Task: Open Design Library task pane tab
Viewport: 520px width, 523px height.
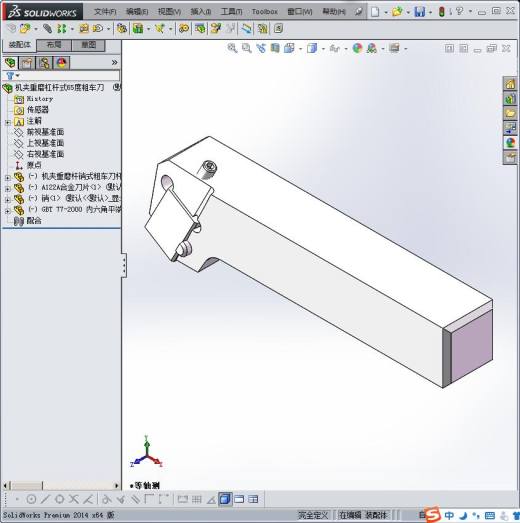Action: pos(510,98)
